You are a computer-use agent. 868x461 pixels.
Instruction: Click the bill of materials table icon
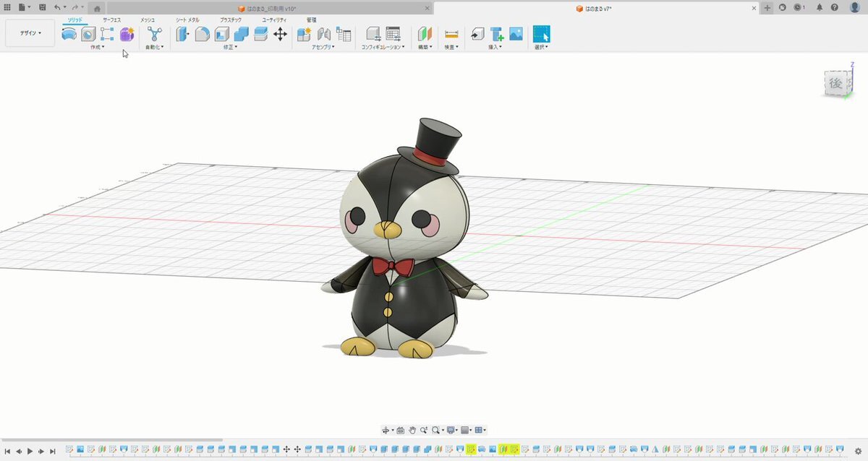(x=344, y=34)
